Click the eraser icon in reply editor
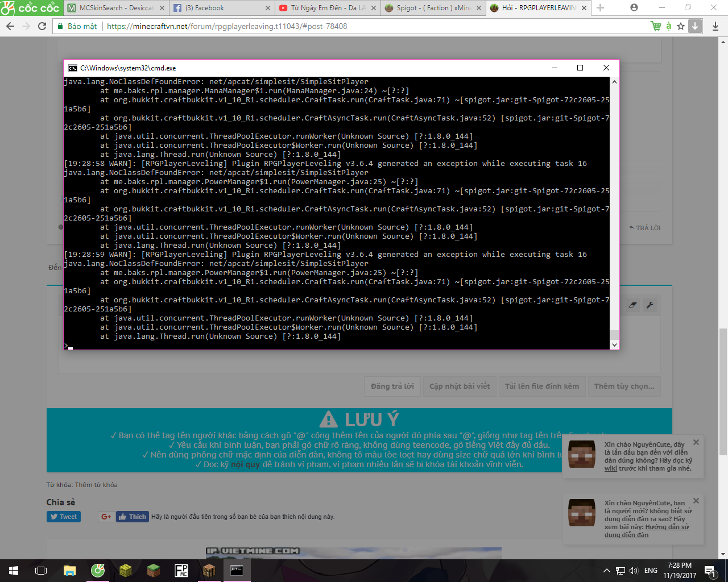Viewport: 728px width, 582px height. pyautogui.click(x=633, y=305)
